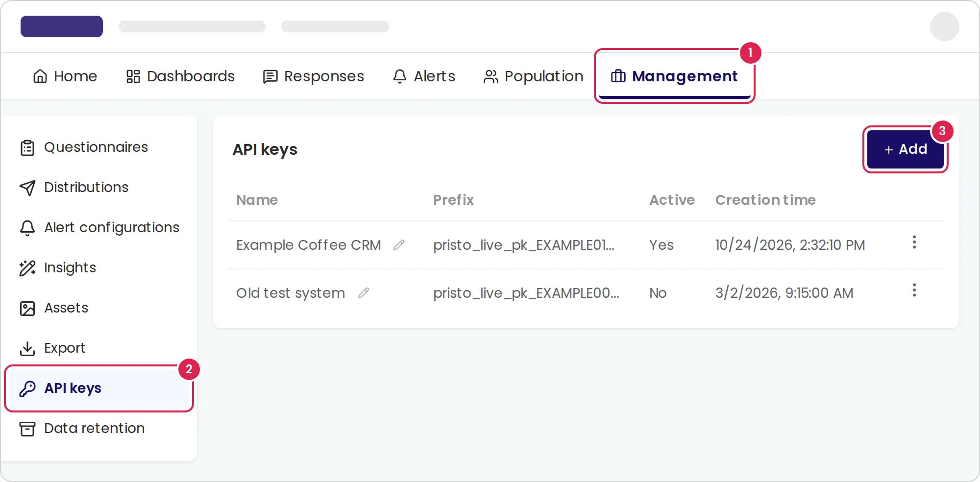The height and width of the screenshot is (482, 980).
Task: Open the Home tab
Action: (x=65, y=76)
